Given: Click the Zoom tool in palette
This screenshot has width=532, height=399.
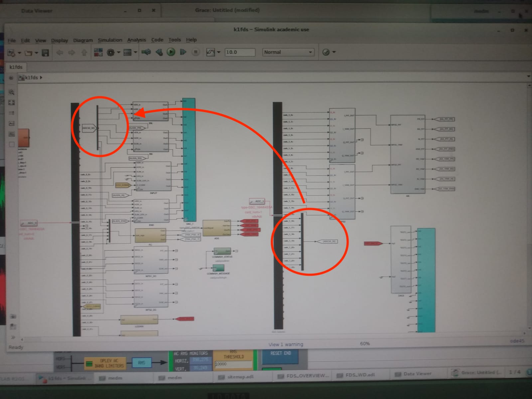Looking at the screenshot, I should tap(11, 92).
